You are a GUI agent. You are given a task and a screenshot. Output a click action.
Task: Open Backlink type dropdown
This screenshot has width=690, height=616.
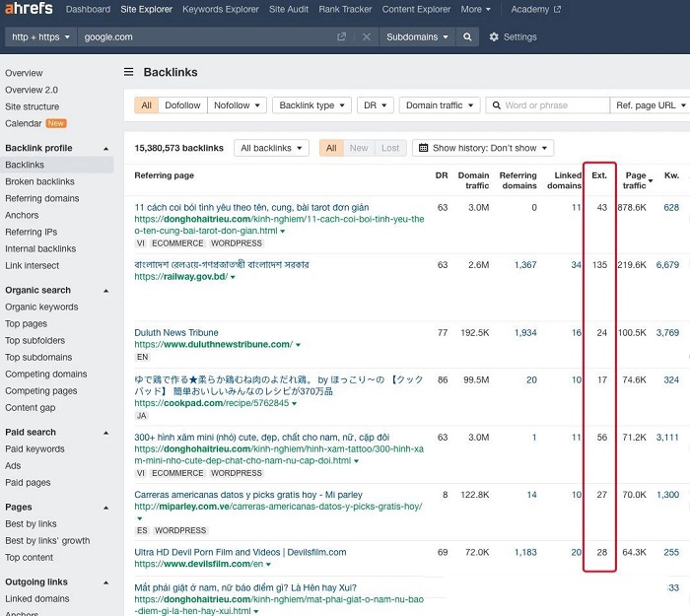[x=311, y=105]
